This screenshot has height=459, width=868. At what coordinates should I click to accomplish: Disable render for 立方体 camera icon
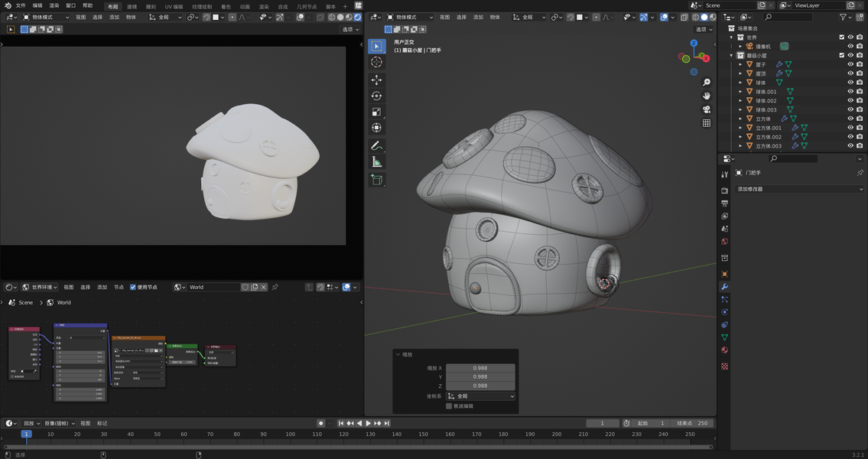click(860, 119)
